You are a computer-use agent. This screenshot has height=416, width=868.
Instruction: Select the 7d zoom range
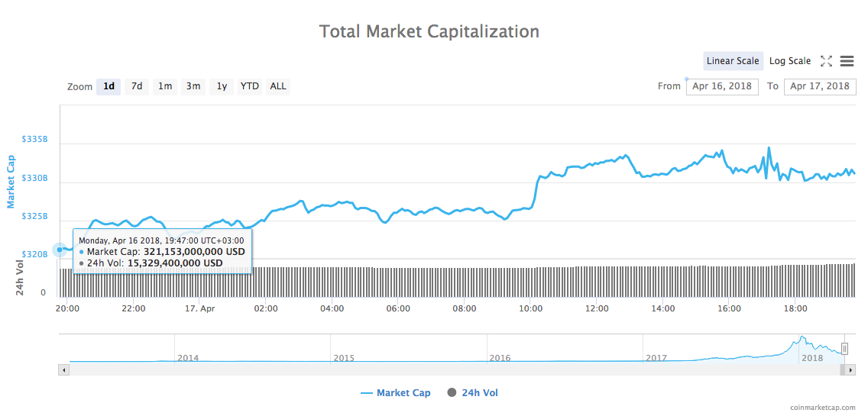point(137,86)
